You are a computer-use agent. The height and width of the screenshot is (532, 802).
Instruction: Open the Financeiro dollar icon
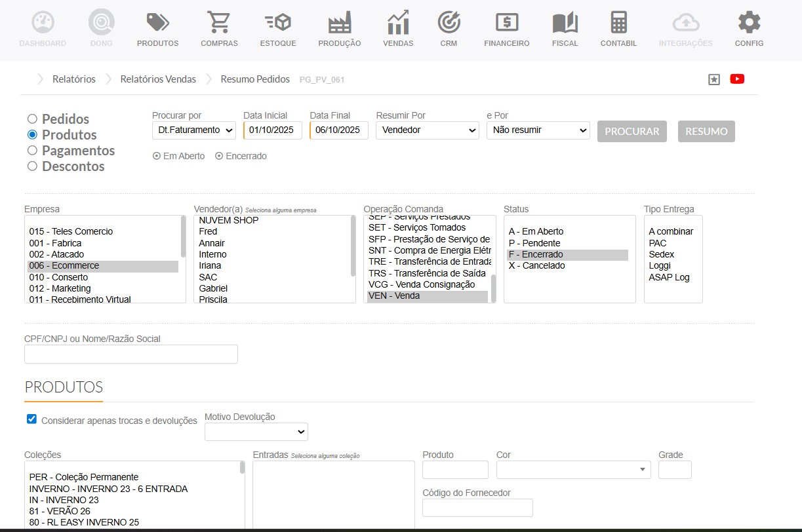[x=506, y=23]
